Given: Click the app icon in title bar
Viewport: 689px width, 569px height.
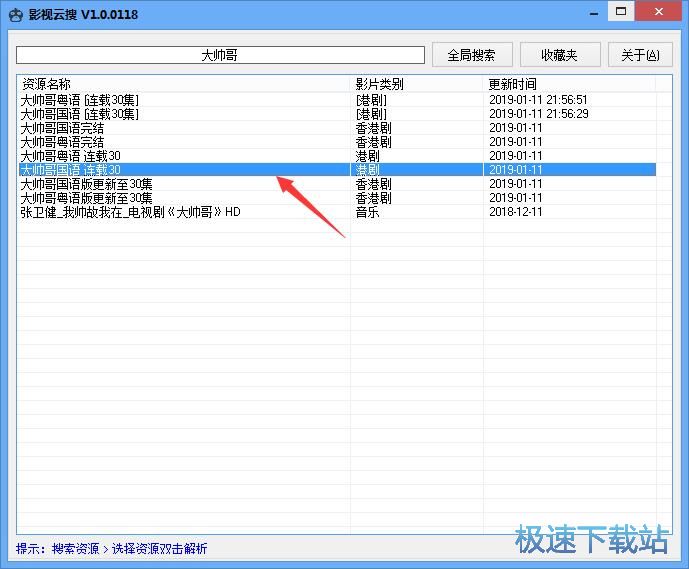Looking at the screenshot, I should [x=14, y=14].
